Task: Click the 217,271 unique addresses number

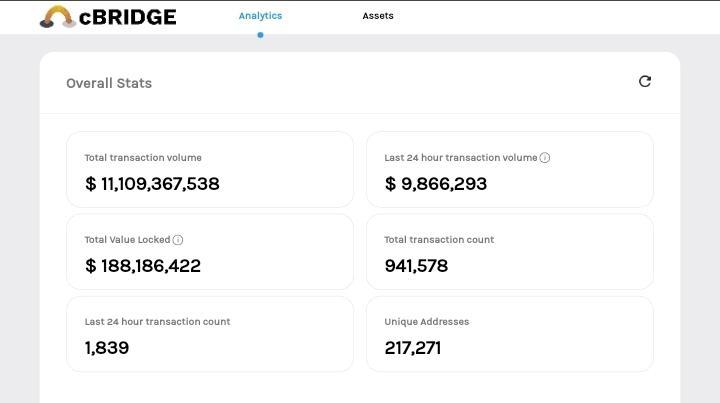Action: [x=413, y=348]
